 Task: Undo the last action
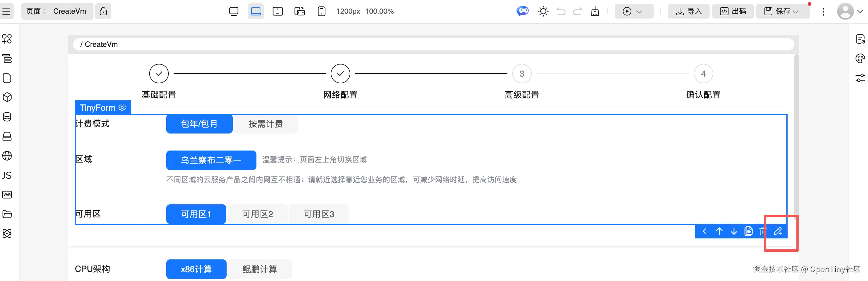coord(561,12)
